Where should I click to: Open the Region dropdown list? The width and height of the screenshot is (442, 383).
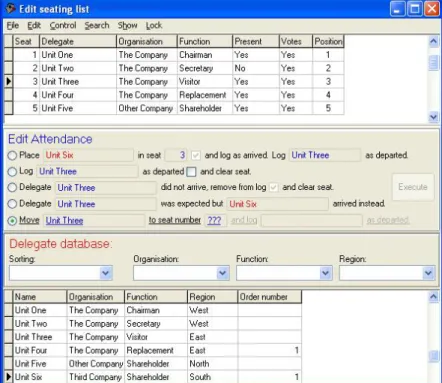coord(428,273)
